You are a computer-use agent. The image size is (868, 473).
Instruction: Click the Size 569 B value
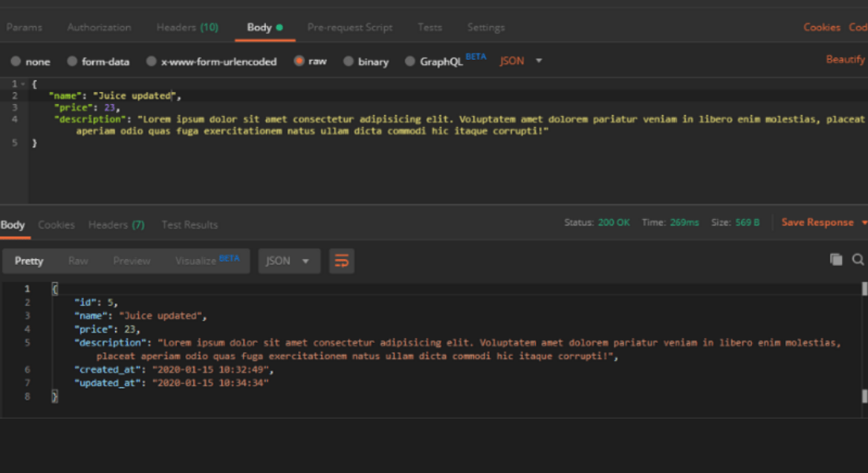pos(747,222)
